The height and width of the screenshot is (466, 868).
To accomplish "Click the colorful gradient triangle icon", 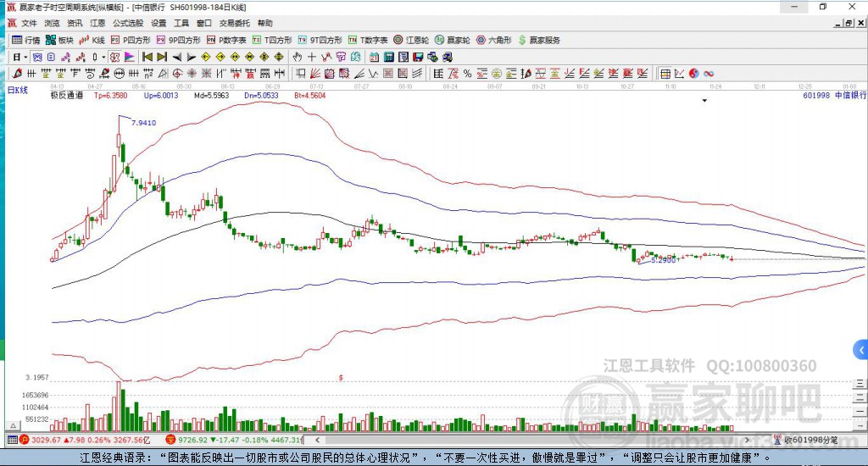I will click(x=129, y=57).
